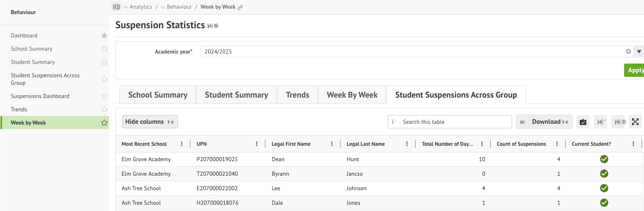Image resolution: width=644 pixels, height=211 pixels.
Task: Open Suspensions Dashboard in the sidebar
Action: [40, 96]
